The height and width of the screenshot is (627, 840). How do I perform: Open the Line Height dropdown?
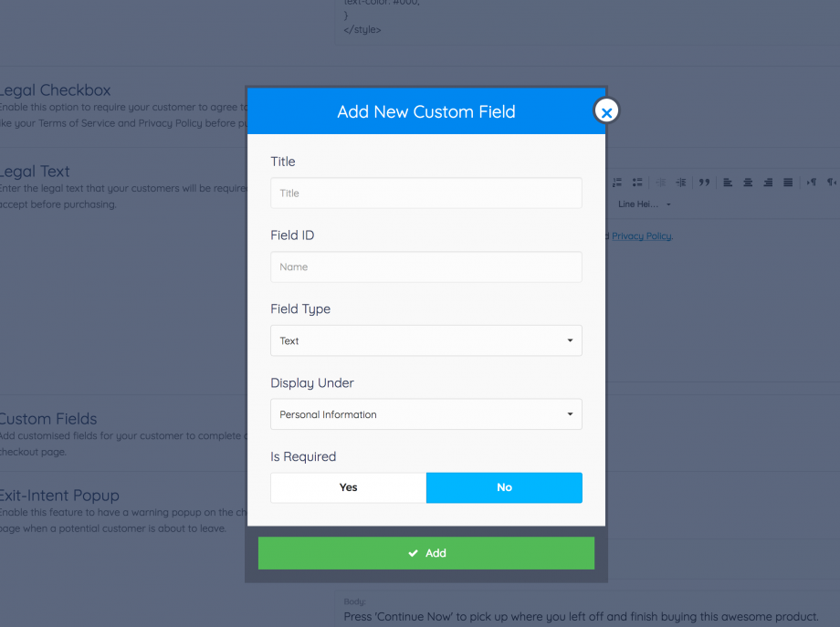point(645,204)
